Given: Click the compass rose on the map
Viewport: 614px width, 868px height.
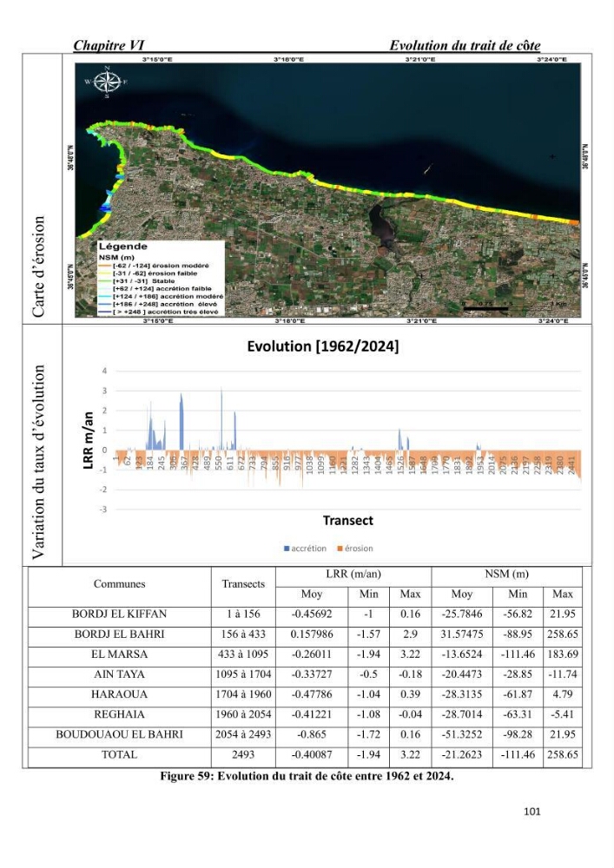Looking at the screenshot, I should pyautogui.click(x=106, y=82).
